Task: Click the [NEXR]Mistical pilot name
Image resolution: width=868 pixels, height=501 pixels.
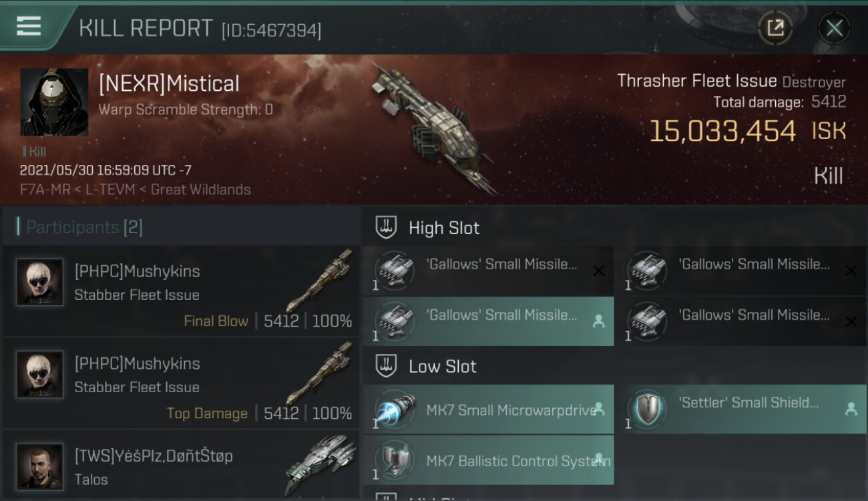Action: click(169, 83)
